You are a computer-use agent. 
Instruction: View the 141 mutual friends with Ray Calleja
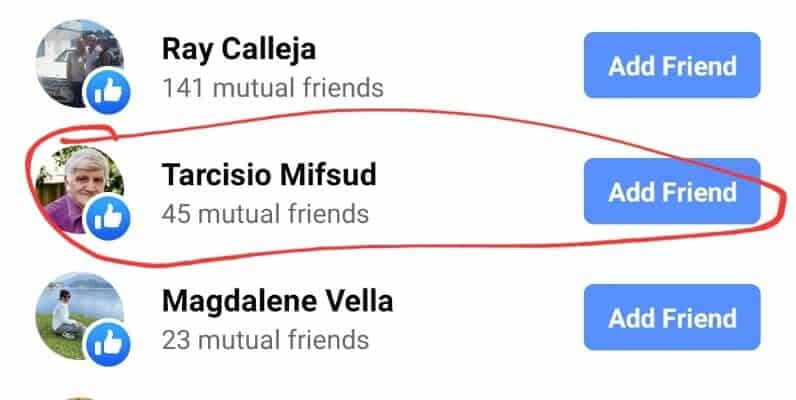pyautogui.click(x=272, y=88)
